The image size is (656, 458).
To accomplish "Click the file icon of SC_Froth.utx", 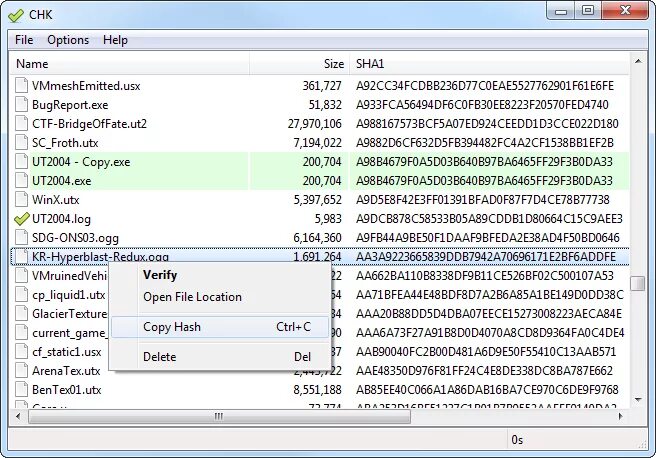I will (x=21, y=143).
